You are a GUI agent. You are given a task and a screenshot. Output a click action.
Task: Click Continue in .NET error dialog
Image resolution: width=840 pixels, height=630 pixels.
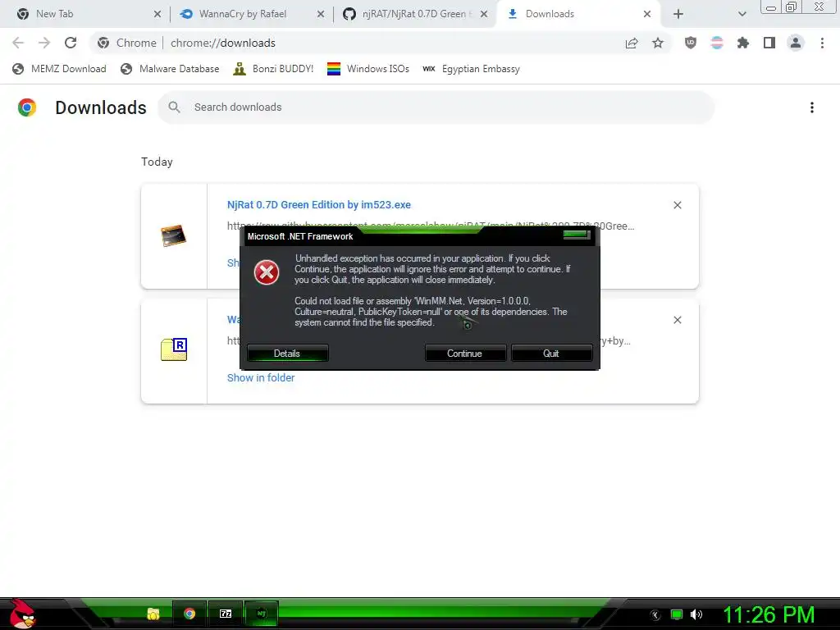(x=465, y=353)
